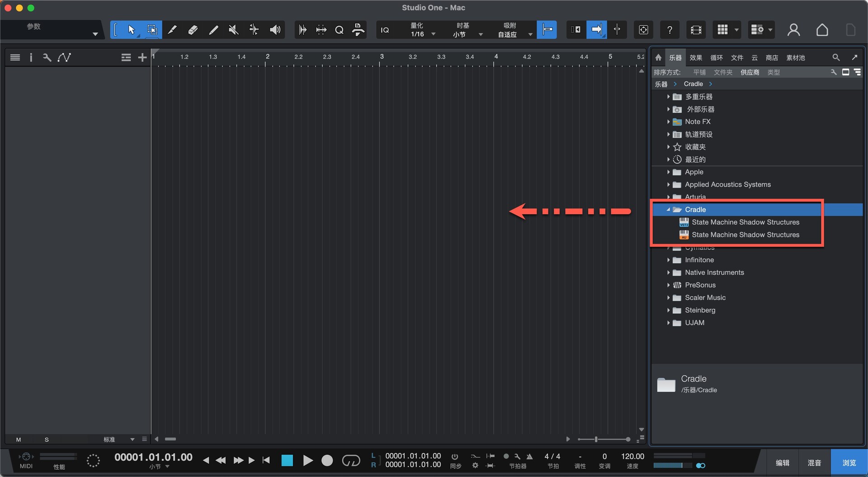Viewport: 868px width, 477px height.
Task: Open the 混音 mix view
Action: click(815, 463)
